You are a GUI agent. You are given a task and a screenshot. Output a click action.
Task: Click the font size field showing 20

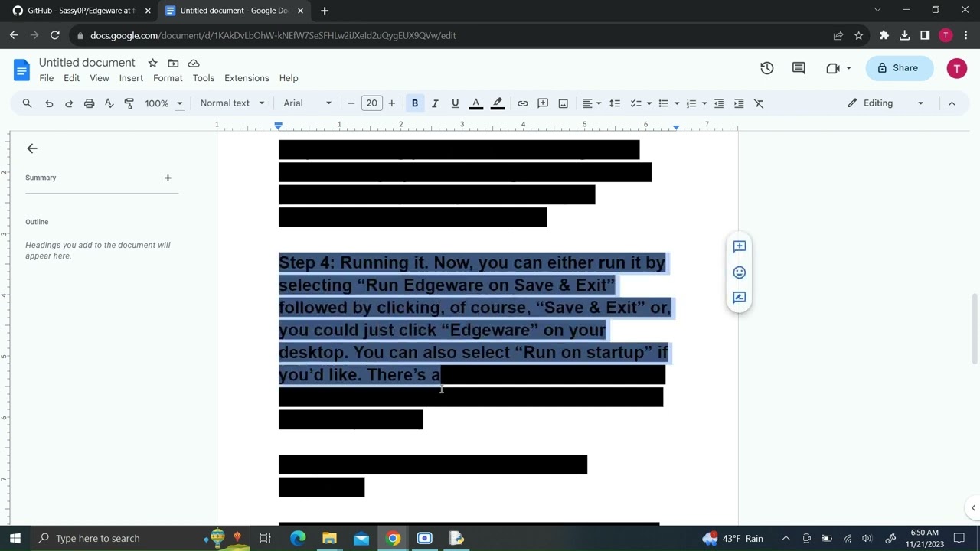point(371,103)
